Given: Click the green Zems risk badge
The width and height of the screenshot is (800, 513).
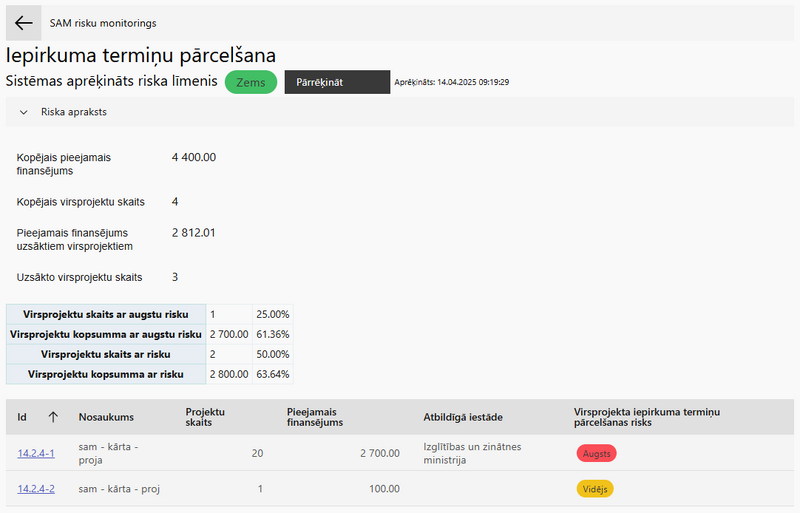Looking at the screenshot, I should click(x=251, y=82).
